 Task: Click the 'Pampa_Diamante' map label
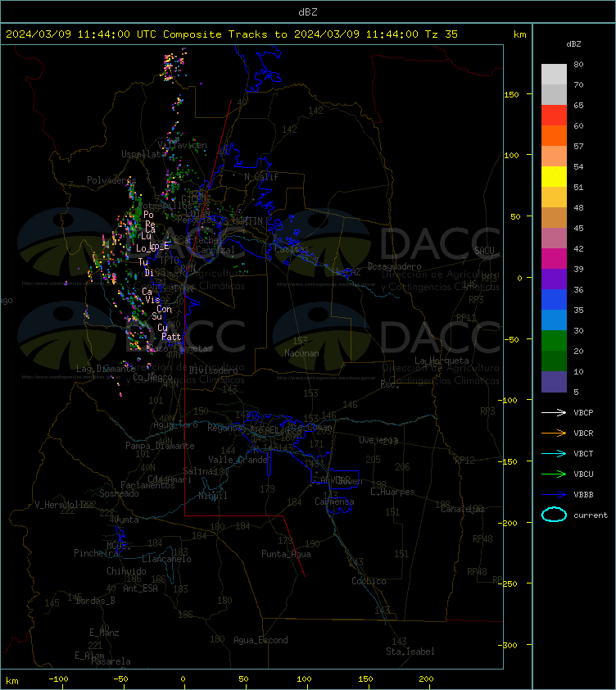tap(160, 446)
